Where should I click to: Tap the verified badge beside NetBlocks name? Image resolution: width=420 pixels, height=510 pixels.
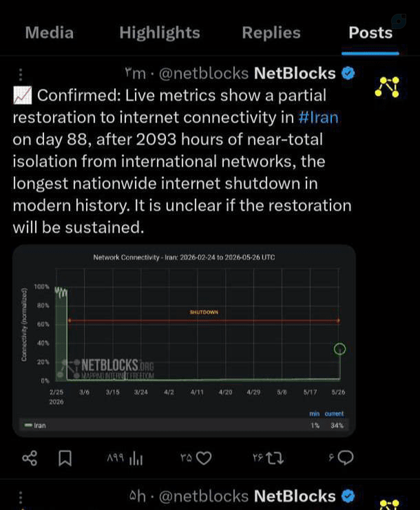[x=348, y=73]
